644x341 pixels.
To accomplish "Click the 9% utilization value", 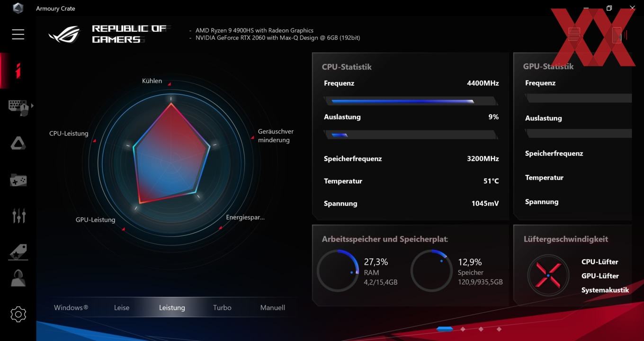I will coord(494,117).
